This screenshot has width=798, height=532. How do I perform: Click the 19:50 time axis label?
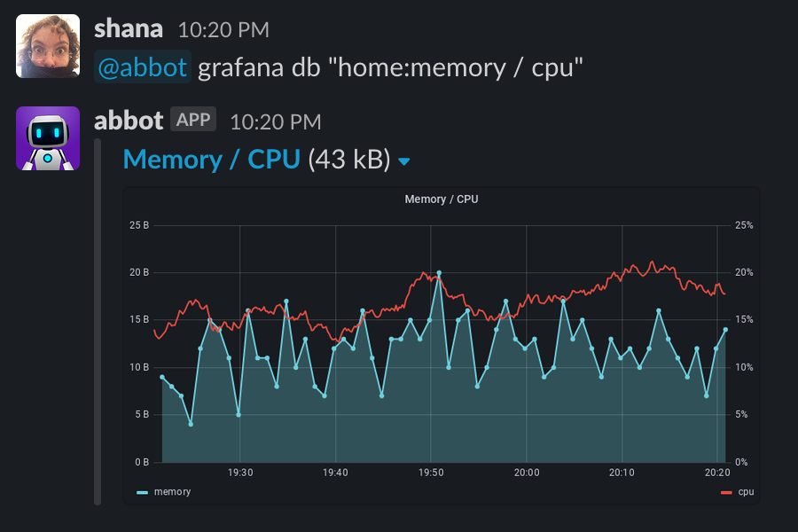coord(431,473)
